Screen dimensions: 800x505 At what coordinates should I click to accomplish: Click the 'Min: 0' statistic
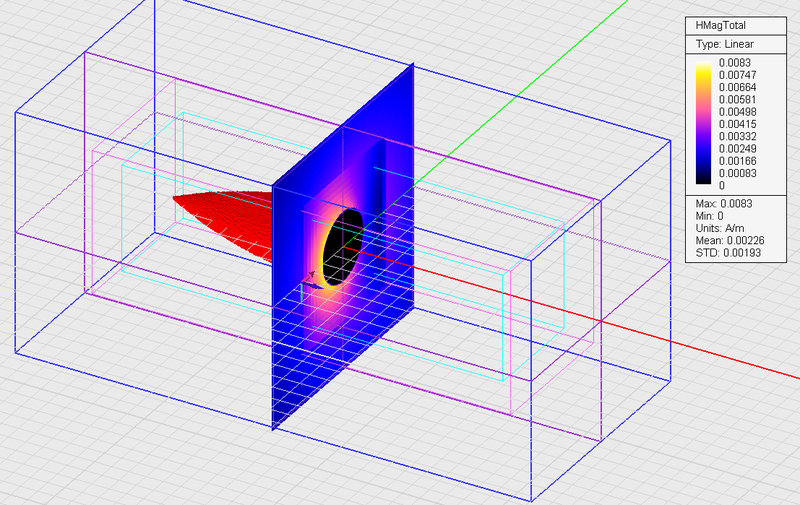(709, 216)
